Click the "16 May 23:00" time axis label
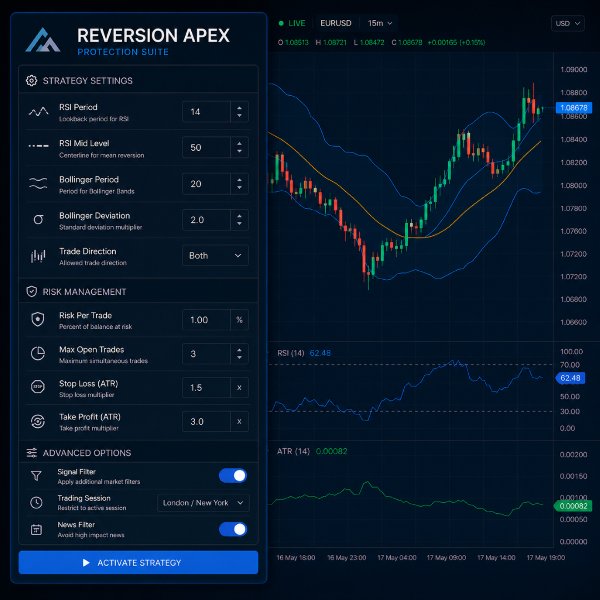This screenshot has width=600, height=600. pyautogui.click(x=347, y=558)
